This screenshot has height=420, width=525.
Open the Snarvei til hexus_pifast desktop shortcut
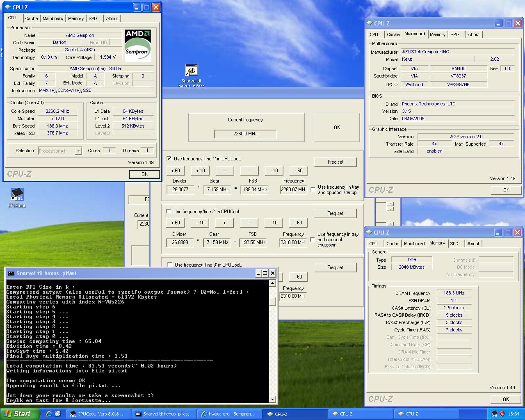click(191, 70)
